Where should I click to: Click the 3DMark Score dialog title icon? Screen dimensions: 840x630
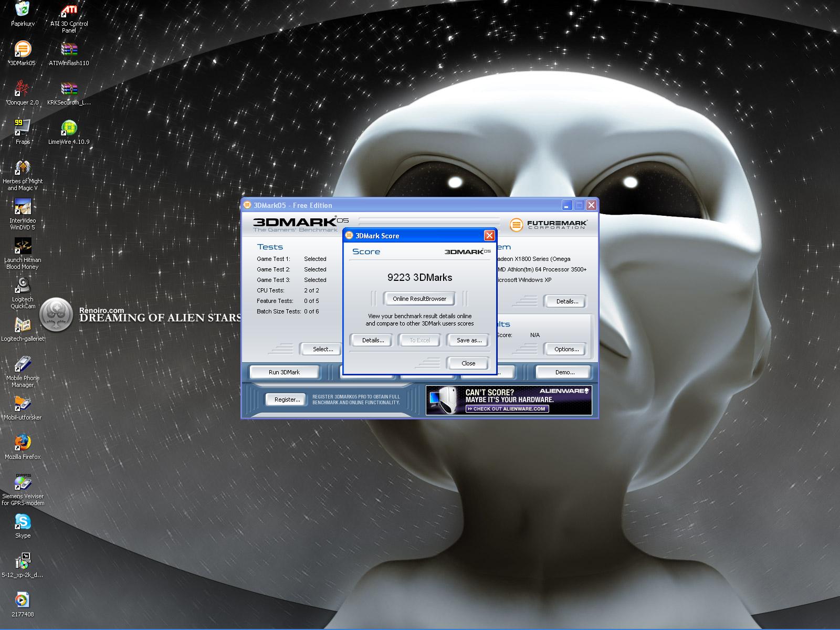click(349, 236)
